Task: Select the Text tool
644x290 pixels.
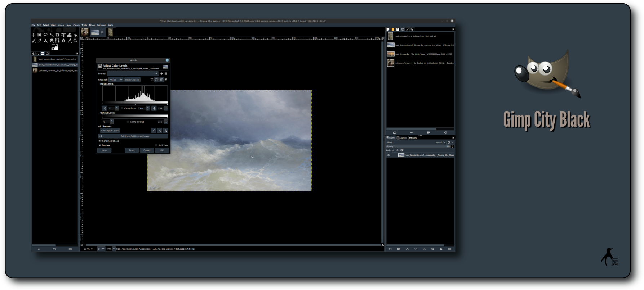Action: coord(63,41)
